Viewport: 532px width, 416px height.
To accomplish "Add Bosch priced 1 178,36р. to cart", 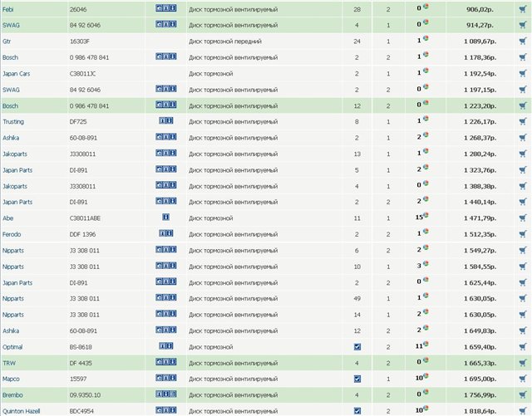I will coord(523,57).
